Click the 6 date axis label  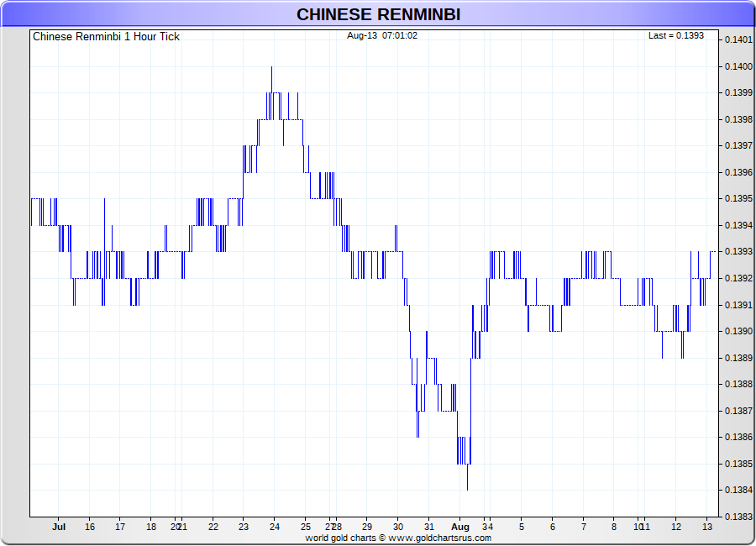pyautogui.click(x=553, y=527)
